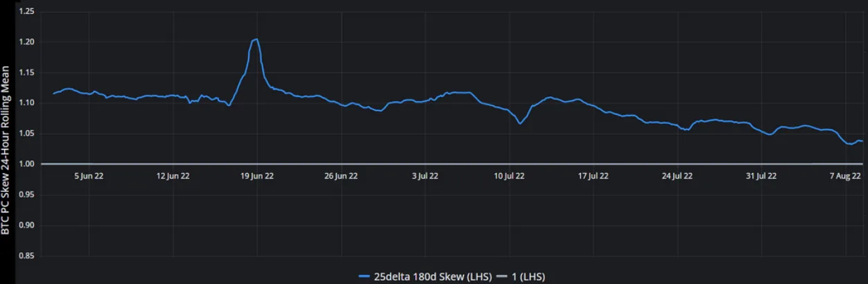
Task: Click the 10 Jul 22 x-axis label
Action: (509, 176)
